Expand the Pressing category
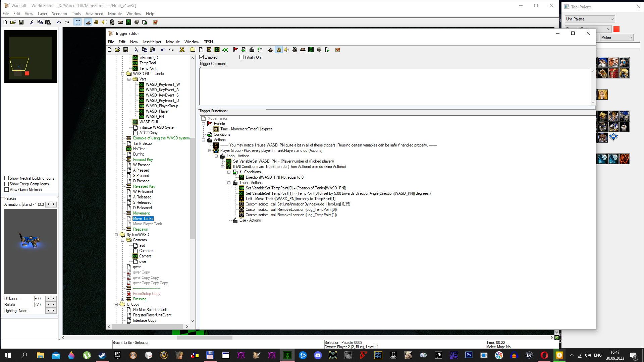This screenshot has height=362, width=644. tap(123, 299)
